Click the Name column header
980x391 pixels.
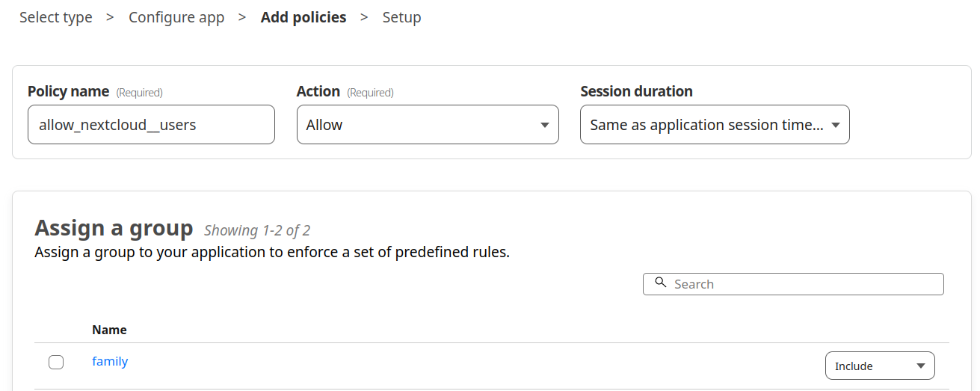point(109,330)
